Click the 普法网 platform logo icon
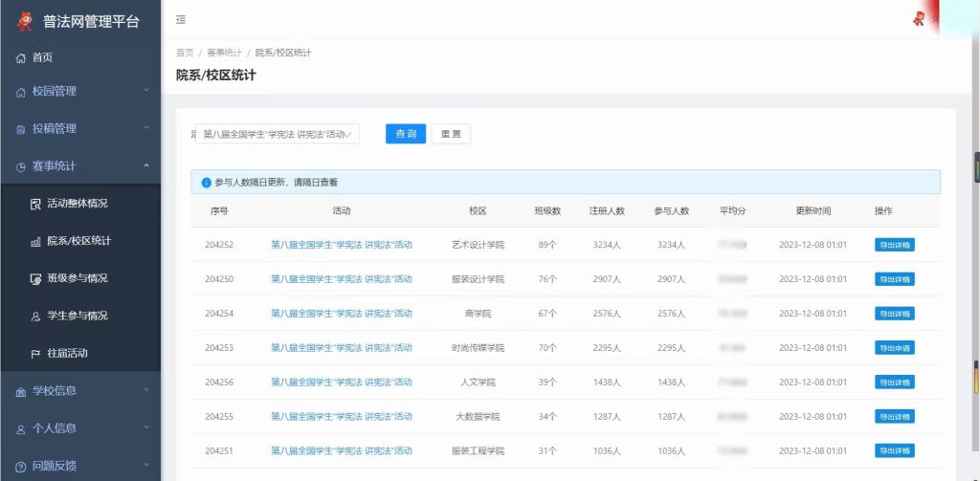The height and width of the screenshot is (481, 980). (x=25, y=20)
